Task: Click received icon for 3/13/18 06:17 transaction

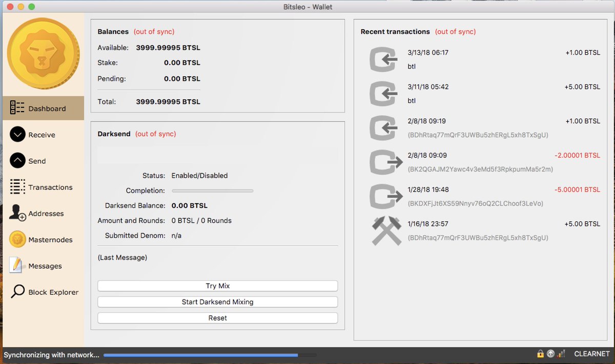Action: click(x=384, y=59)
